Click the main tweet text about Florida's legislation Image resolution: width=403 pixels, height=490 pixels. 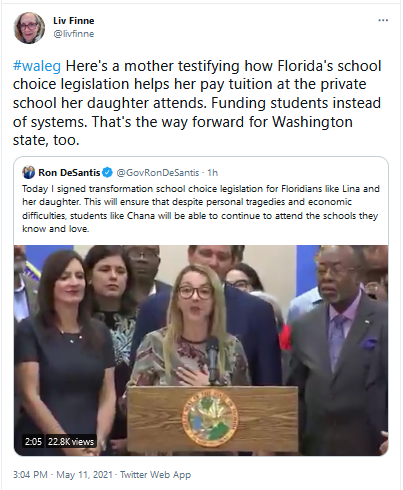click(197, 103)
